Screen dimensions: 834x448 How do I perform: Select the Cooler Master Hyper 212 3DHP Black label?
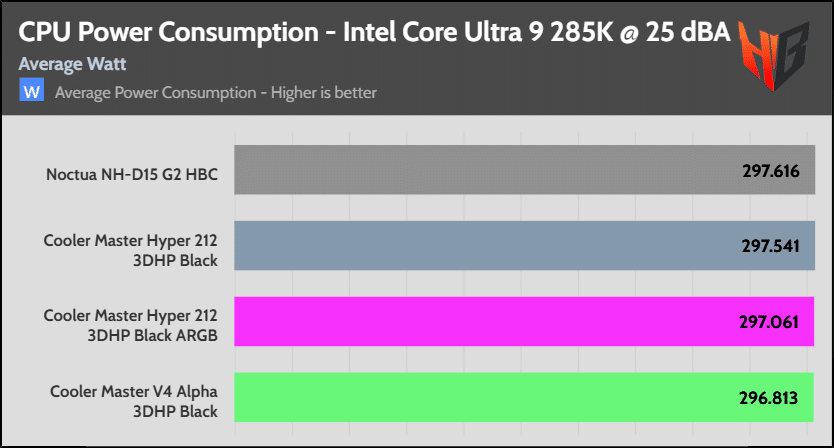coord(131,249)
